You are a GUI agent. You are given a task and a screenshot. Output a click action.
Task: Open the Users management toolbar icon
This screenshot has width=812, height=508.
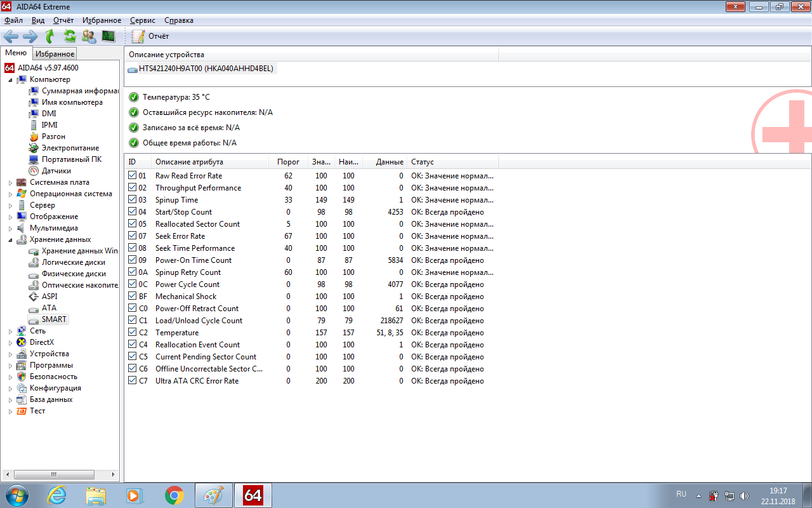(x=89, y=36)
